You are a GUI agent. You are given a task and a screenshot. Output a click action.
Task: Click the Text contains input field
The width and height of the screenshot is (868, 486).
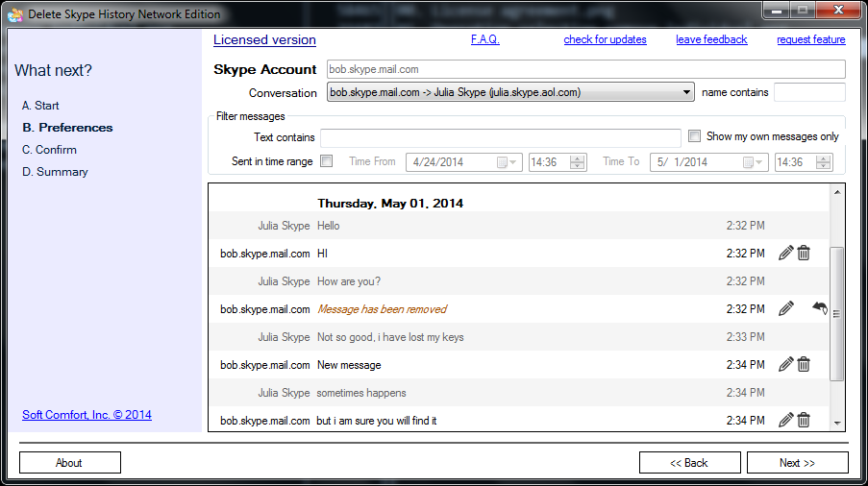tap(501, 137)
